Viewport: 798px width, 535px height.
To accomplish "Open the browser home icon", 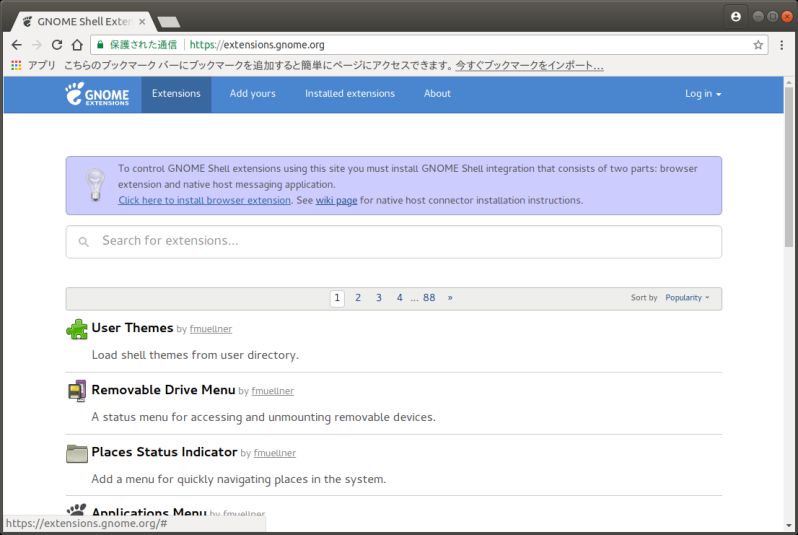I will tap(77, 45).
